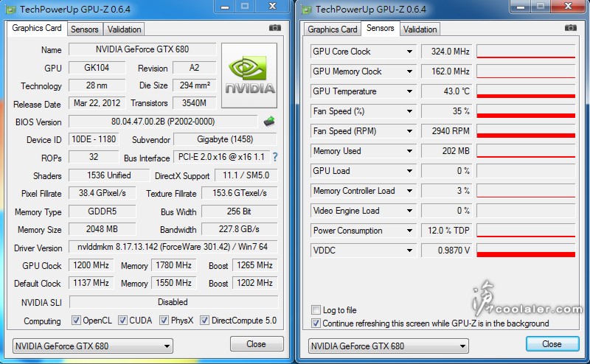Open Validation tab in right window
The width and height of the screenshot is (590, 364).
(420, 29)
